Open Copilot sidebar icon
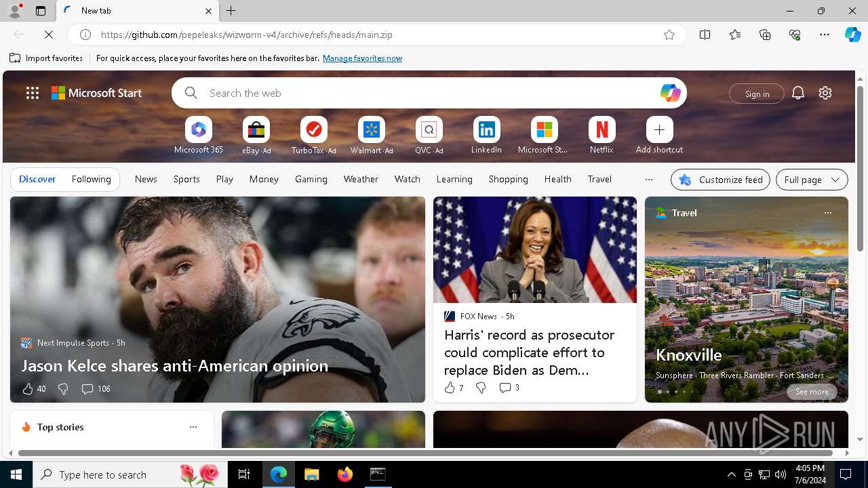868x488 pixels. point(852,35)
